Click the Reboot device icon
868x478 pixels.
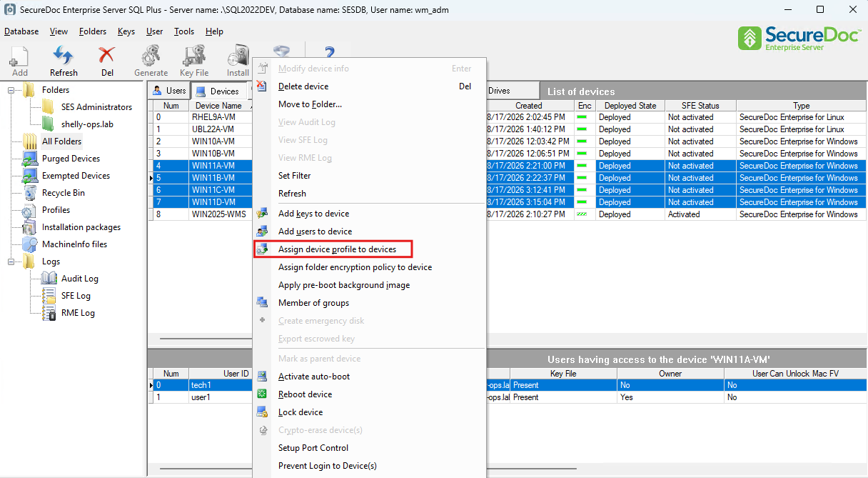pos(262,394)
